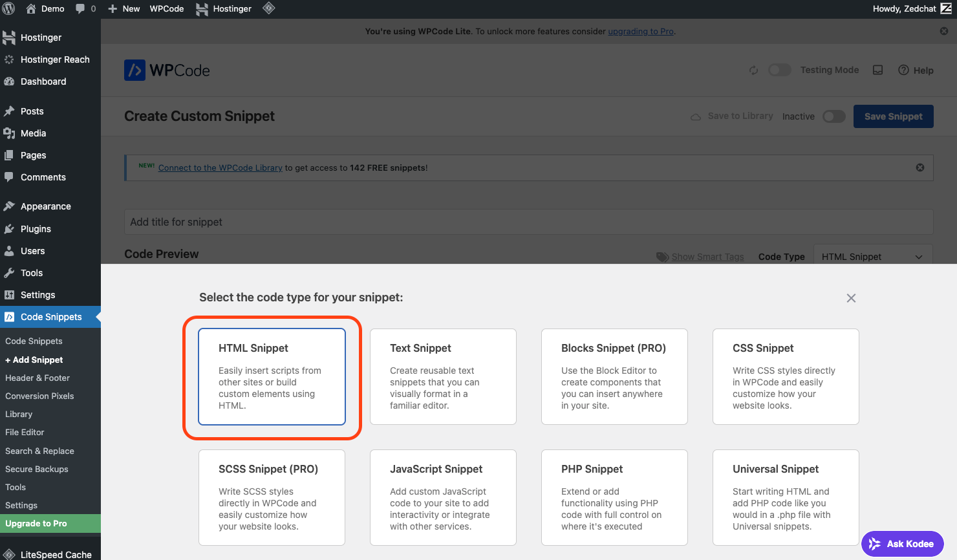Click the WordPress logo in admin bar
957x560 pixels.
coord(10,8)
